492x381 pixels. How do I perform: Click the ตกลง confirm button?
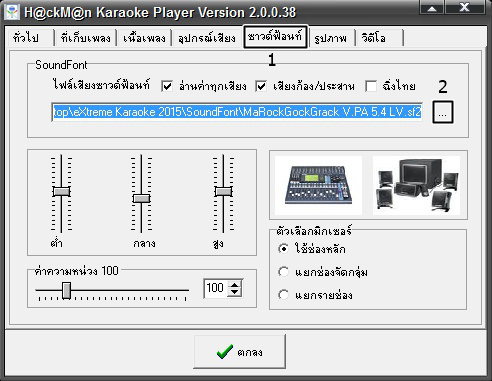coord(240,352)
